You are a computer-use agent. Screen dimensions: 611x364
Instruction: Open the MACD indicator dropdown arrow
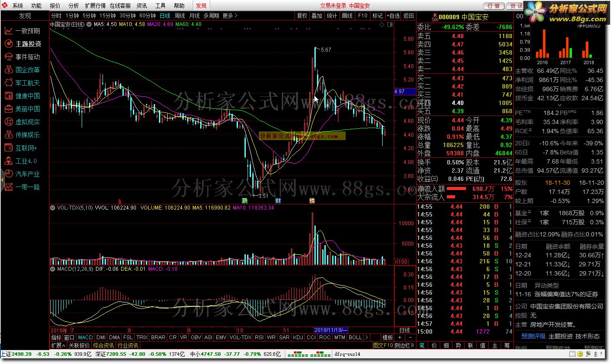[x=53, y=269]
